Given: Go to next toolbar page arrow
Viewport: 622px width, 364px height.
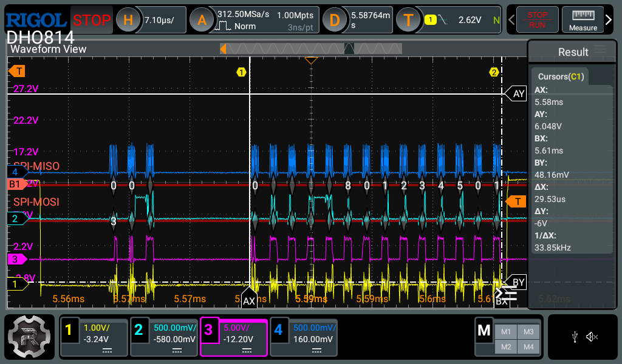Looking at the screenshot, I should (609, 20).
